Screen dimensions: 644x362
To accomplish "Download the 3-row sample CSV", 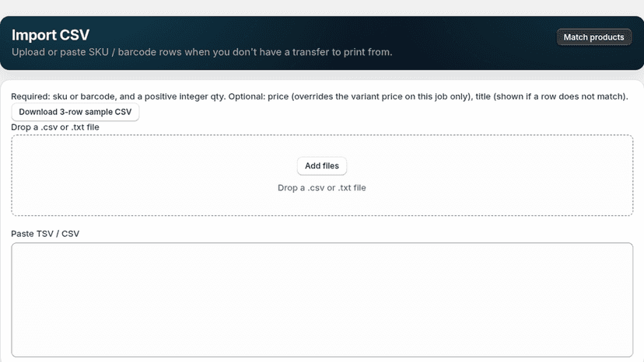I will point(75,112).
